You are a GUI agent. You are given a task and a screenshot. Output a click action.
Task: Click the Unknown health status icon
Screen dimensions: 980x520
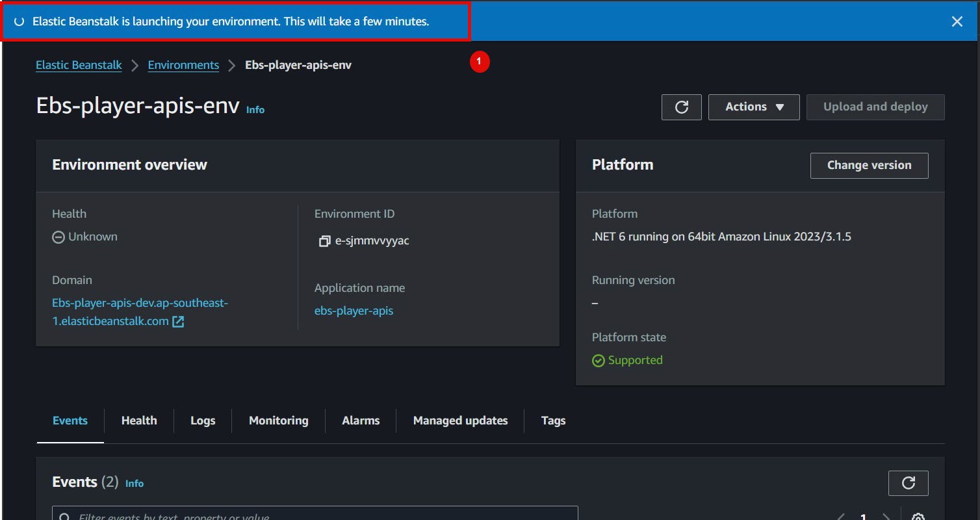point(58,237)
